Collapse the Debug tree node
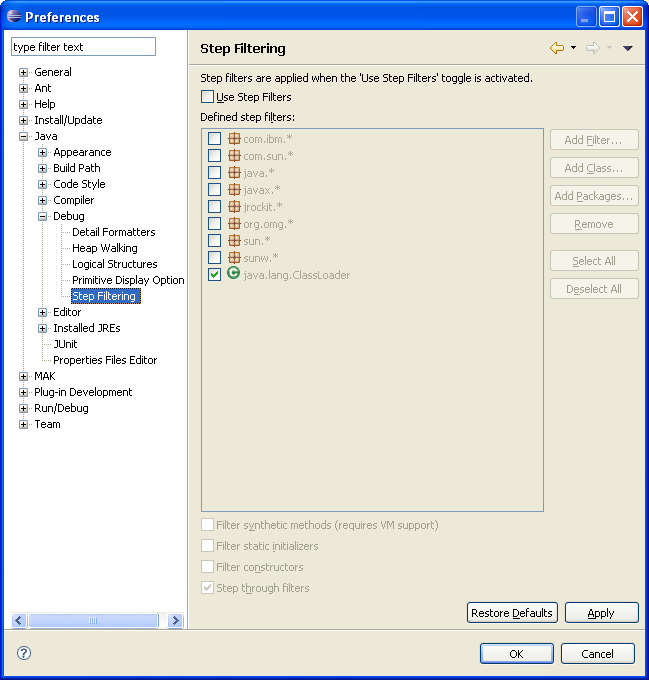This screenshot has width=649, height=680. [43, 216]
